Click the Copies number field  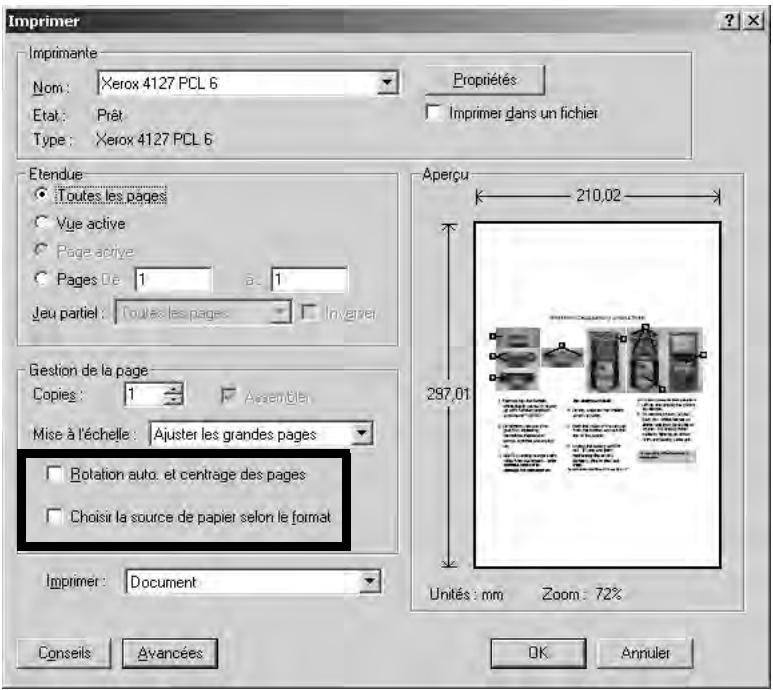(x=144, y=395)
